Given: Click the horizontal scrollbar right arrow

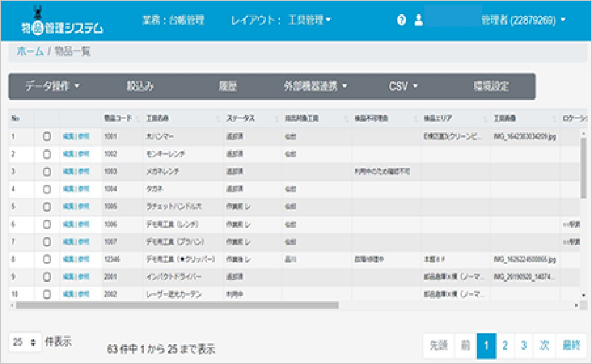Looking at the screenshot, I should (x=576, y=305).
